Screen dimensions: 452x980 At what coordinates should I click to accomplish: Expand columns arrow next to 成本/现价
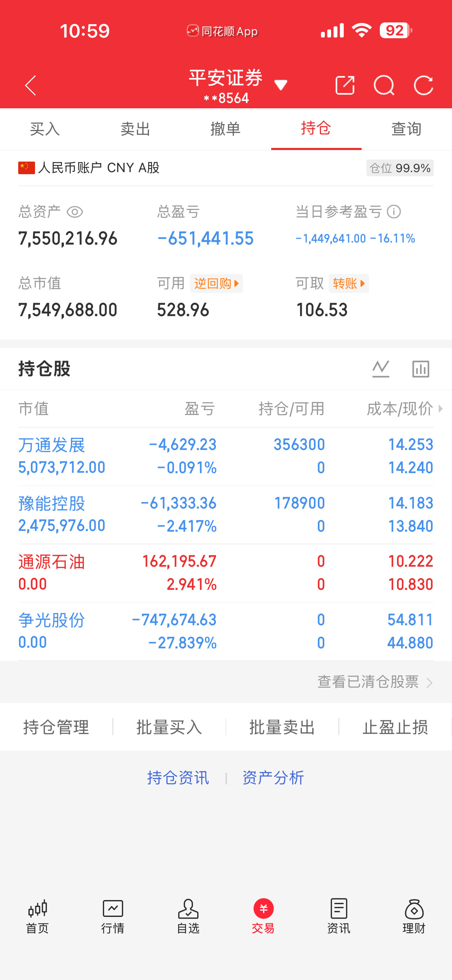tap(440, 409)
